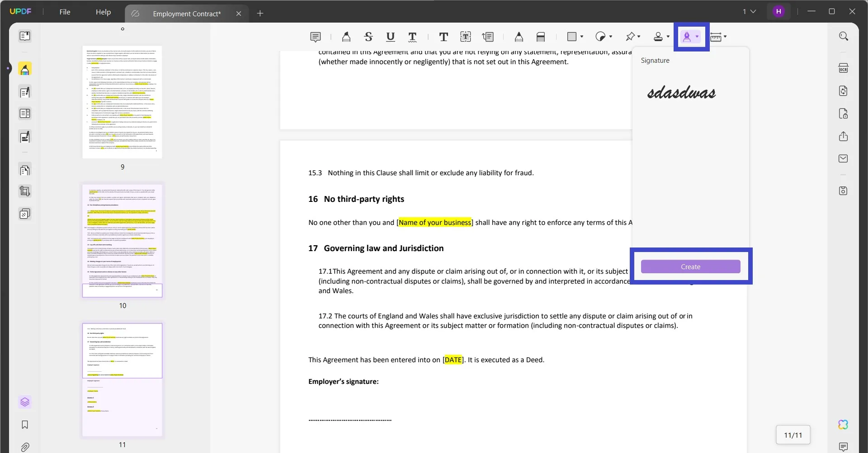The height and width of the screenshot is (453, 868).
Task: Open page 9 thumbnail
Action: 122,102
